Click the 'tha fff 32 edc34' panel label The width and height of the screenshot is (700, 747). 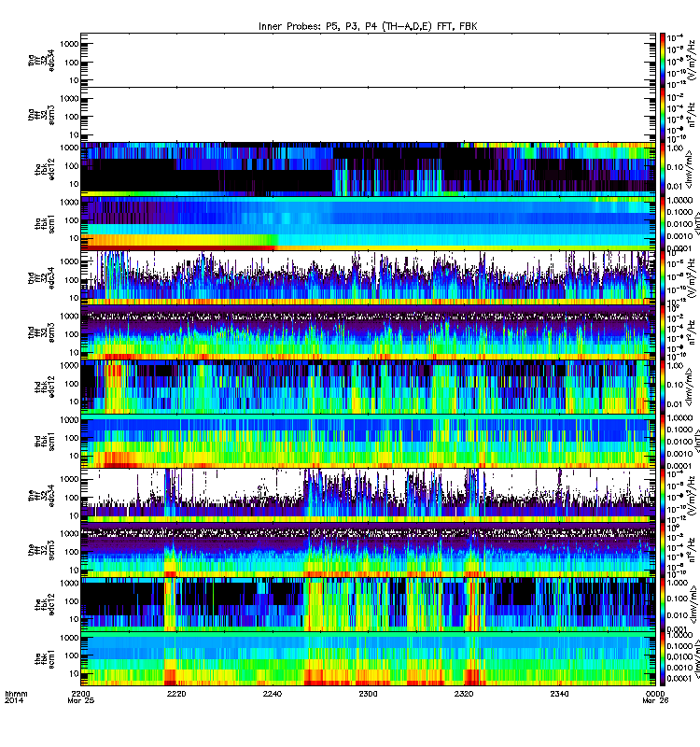coord(41,61)
